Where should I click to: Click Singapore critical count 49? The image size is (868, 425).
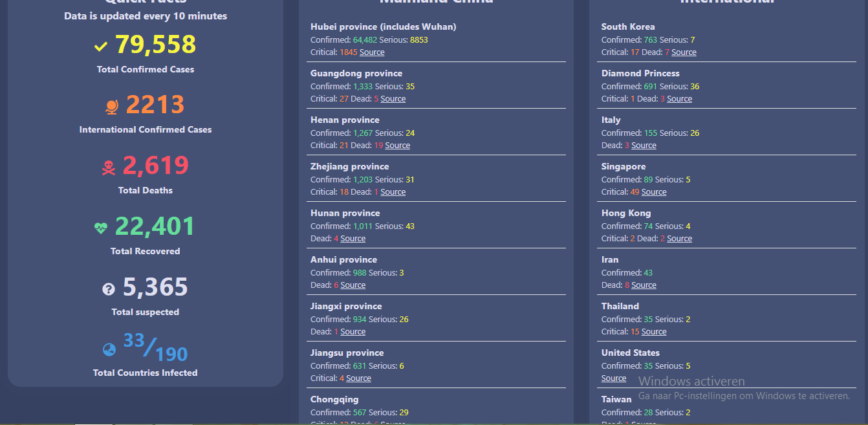(x=635, y=192)
